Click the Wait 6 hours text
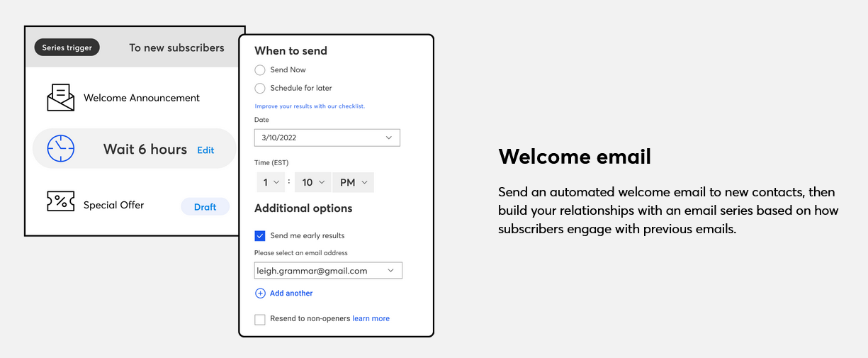Screen dimensions: 868x358 145,150
